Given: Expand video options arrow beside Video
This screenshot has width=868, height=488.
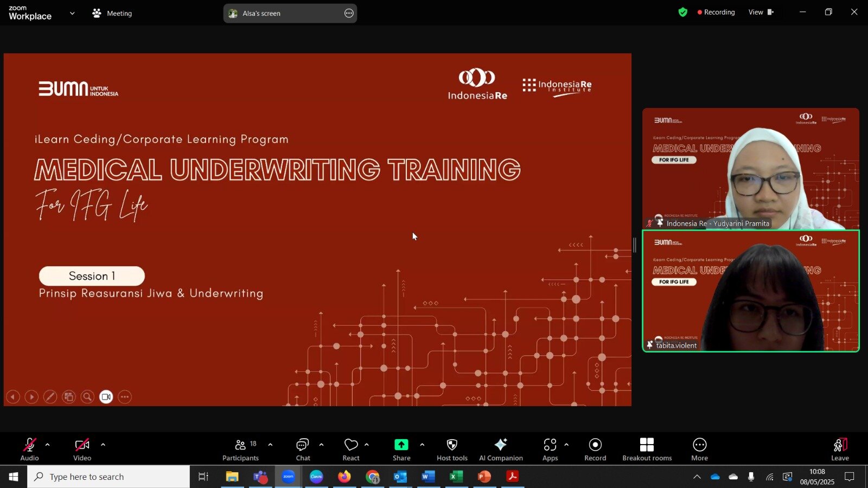Looking at the screenshot, I should [x=103, y=445].
